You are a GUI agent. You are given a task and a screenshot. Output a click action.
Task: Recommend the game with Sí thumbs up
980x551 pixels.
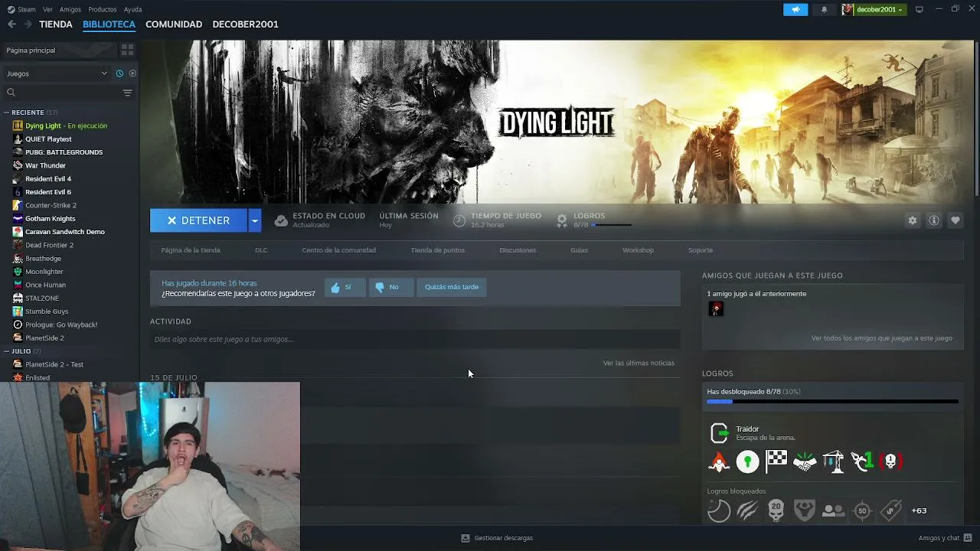click(344, 287)
